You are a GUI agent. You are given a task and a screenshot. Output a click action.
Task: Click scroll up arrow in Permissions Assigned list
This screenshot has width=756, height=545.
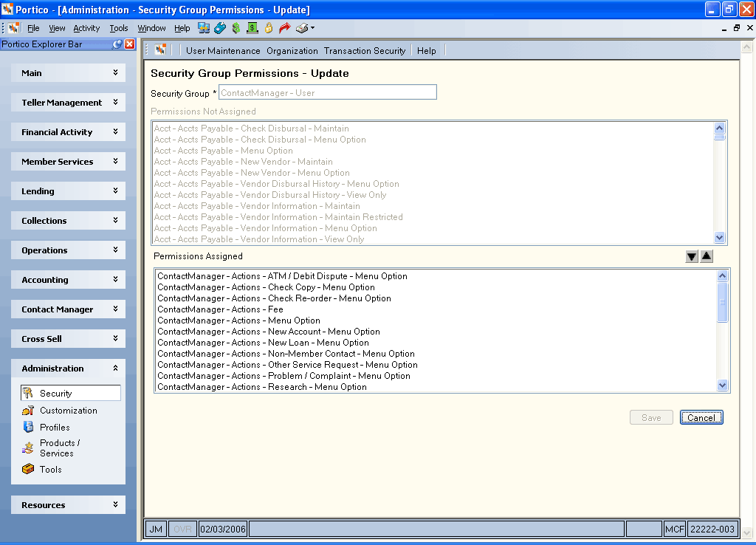722,276
